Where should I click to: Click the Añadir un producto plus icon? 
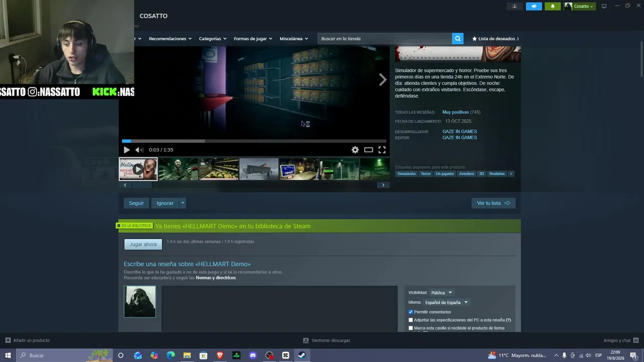coord(8,340)
